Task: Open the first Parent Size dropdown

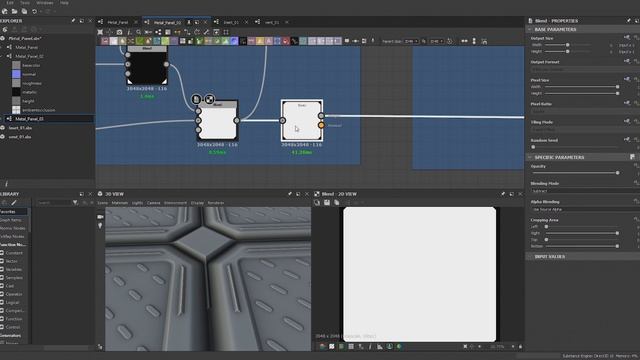Action: tap(411, 41)
